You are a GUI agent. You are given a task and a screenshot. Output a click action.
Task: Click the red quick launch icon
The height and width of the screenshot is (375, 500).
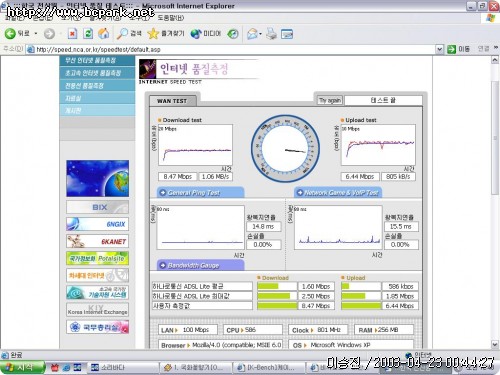[x=55, y=368]
